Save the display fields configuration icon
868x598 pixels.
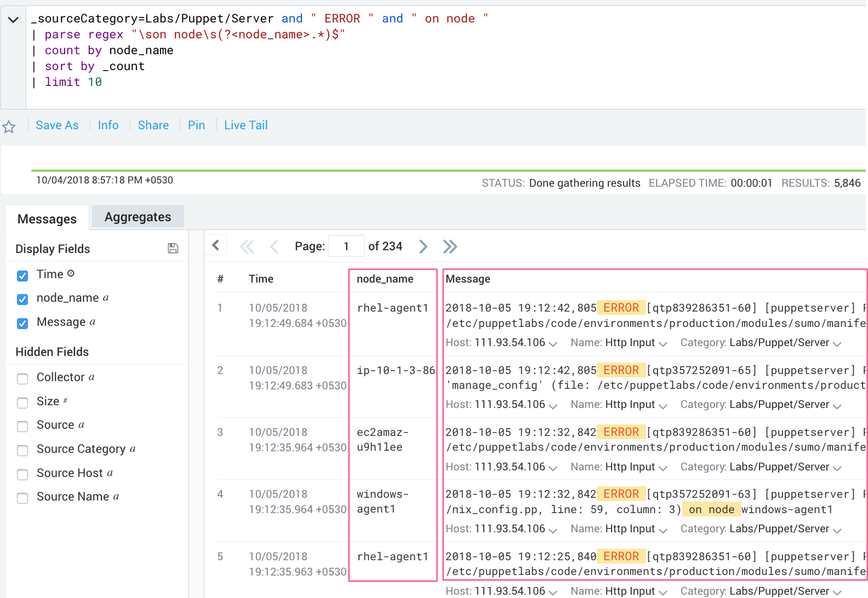click(x=173, y=249)
